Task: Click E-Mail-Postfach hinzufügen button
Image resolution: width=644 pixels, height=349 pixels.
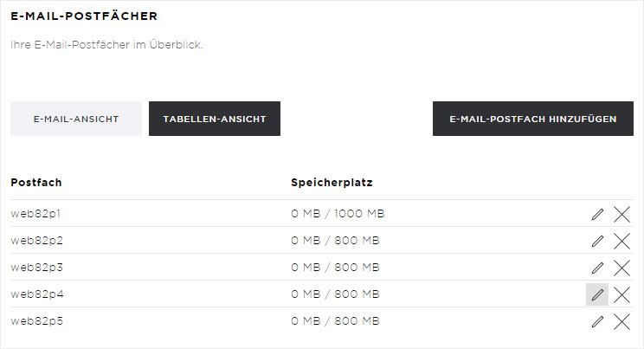Action: 532,119
